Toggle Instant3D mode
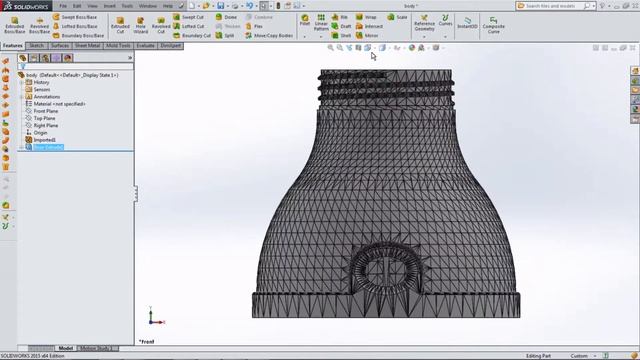Screen dimensions: 640x360 click(467, 23)
